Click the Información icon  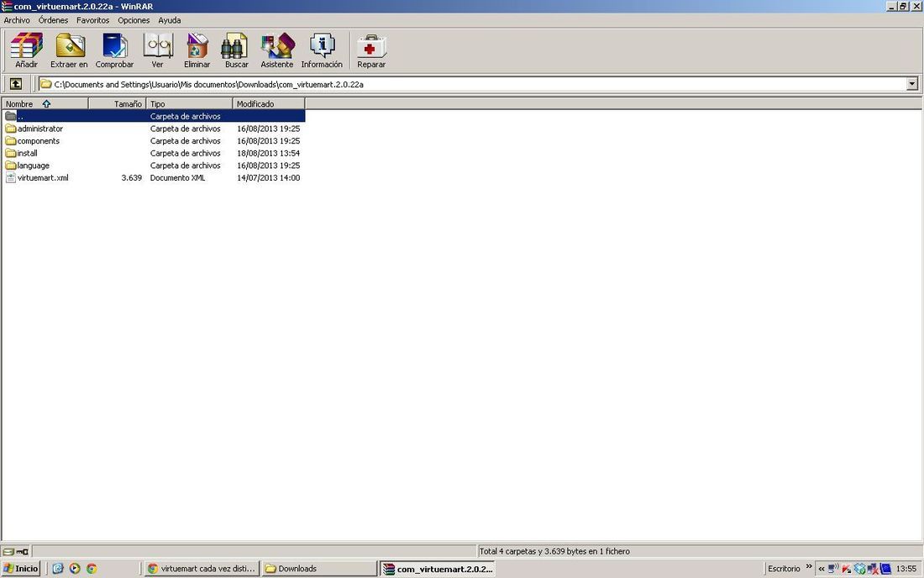322,50
